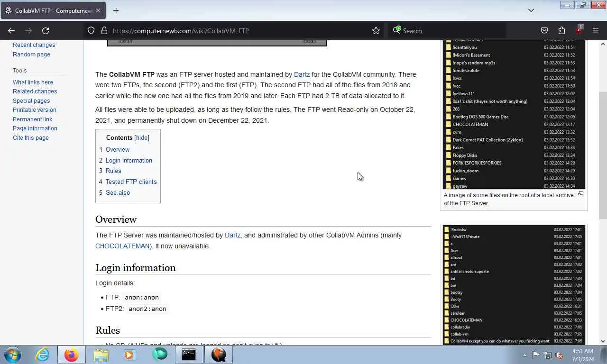Open the Extensions puzzle icon
The width and height of the screenshot is (607, 364).
coord(561,30)
